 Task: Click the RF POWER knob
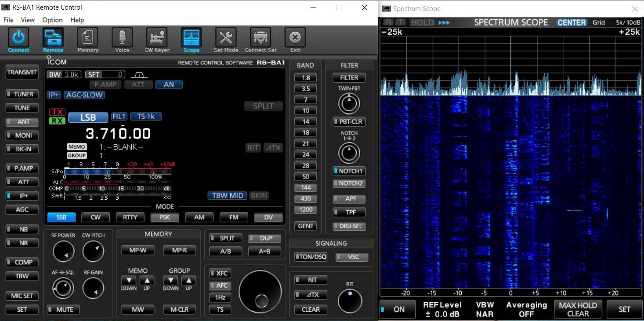[63, 252]
